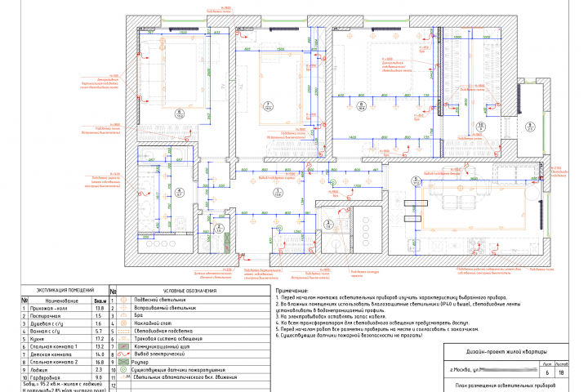The width and height of the screenshot is (588, 392).
Task: Click the 'Прихожая - холл' room name
Action: (48, 309)
